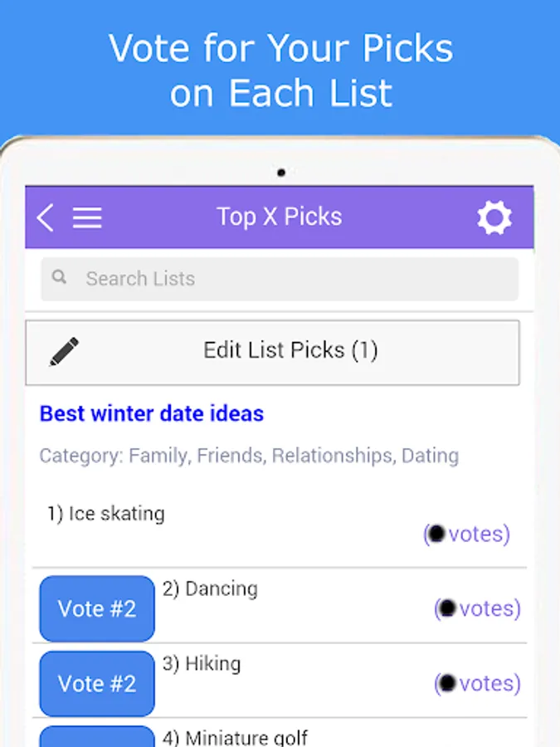Tap the back arrow icon
The image size is (560, 747).
click(46, 217)
